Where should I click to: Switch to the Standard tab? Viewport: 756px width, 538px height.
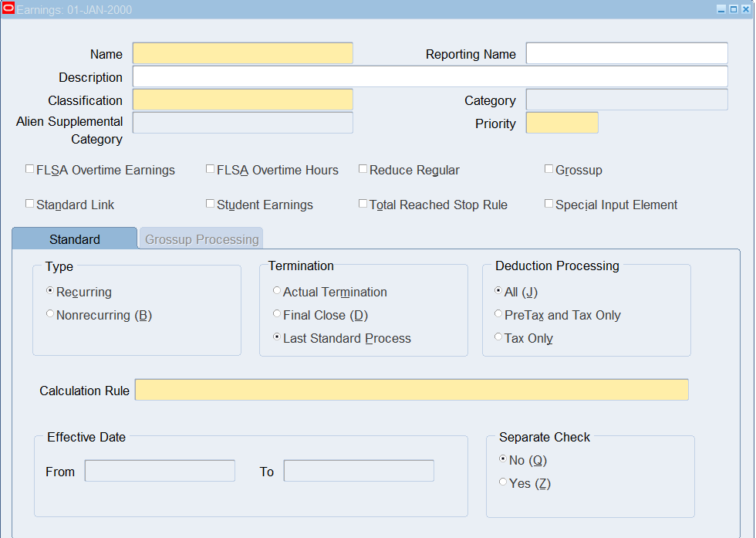[74, 239]
